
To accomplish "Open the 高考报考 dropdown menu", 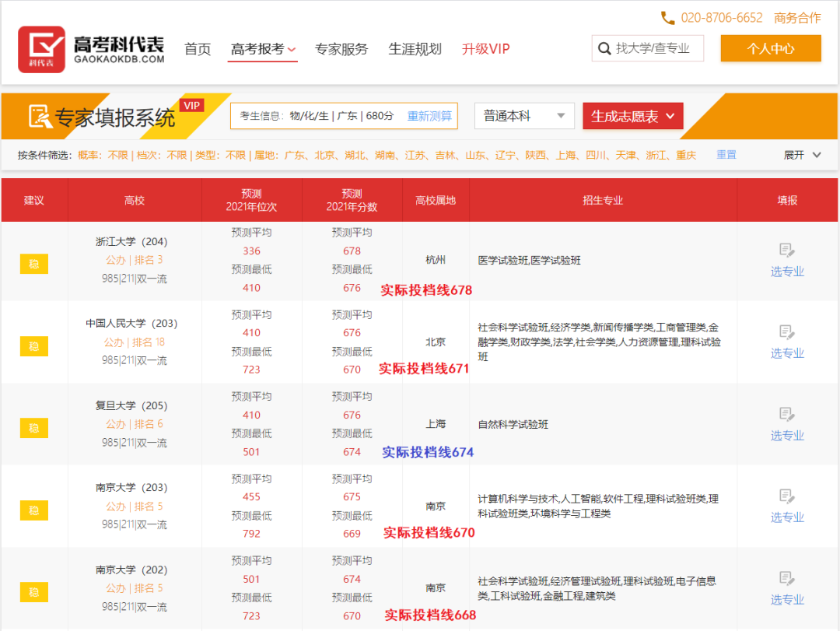I will coord(263,49).
